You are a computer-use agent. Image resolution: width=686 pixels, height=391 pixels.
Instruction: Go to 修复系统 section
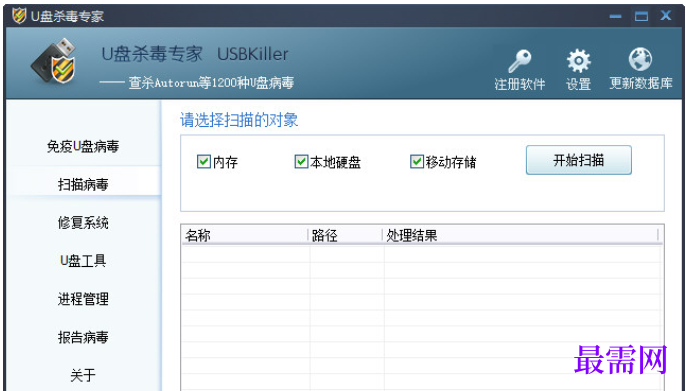point(83,223)
